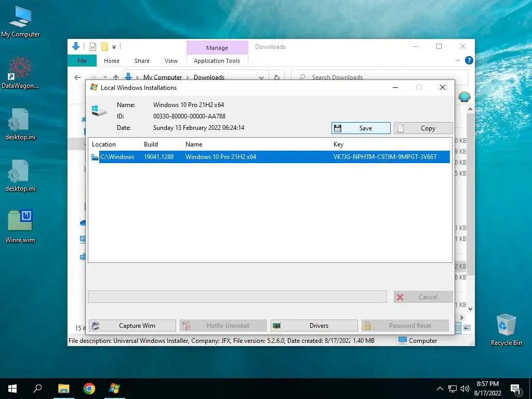
Task: Select the C:\Windows installation row
Action: (270, 157)
